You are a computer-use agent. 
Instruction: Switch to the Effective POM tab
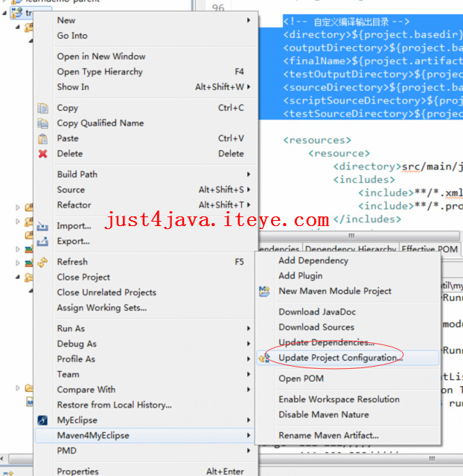click(x=430, y=249)
